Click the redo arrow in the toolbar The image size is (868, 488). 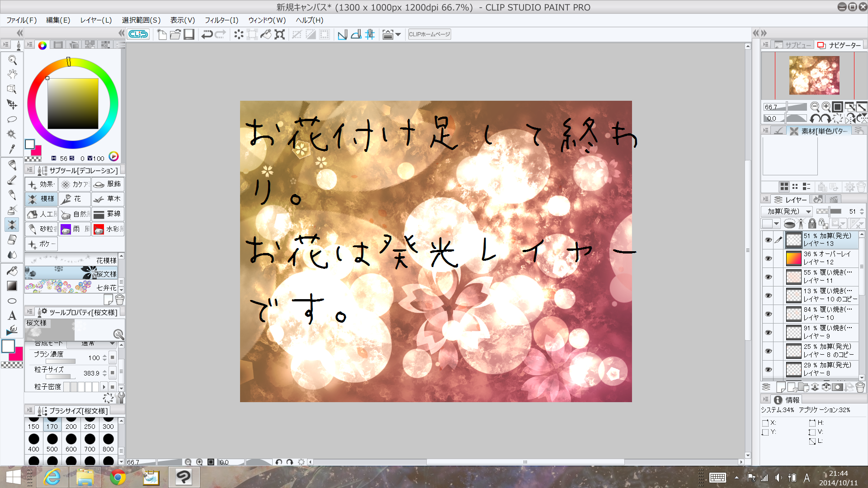[221, 34]
